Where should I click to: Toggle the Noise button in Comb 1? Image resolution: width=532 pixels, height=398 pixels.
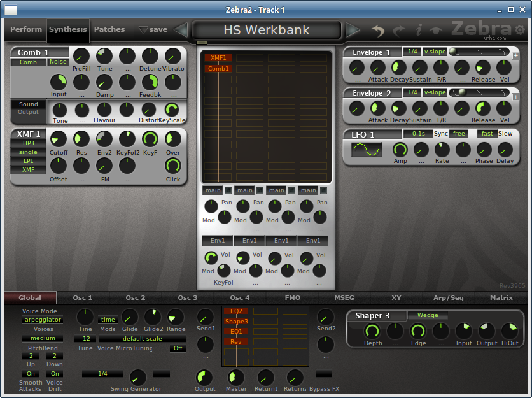pyautogui.click(x=58, y=62)
